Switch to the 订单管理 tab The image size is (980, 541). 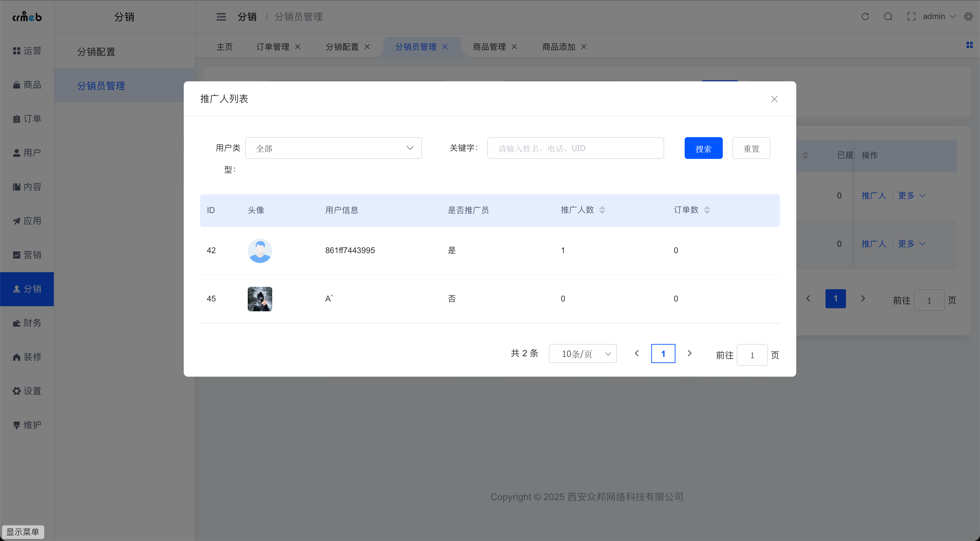click(272, 47)
